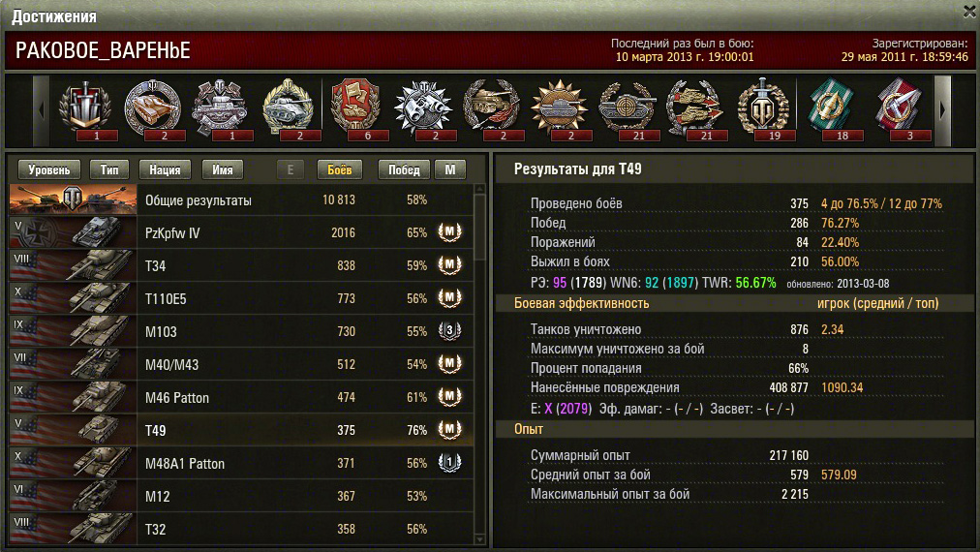Select the Общие результаты row
Image resolution: width=980 pixels, height=552 pixels.
click(x=241, y=200)
